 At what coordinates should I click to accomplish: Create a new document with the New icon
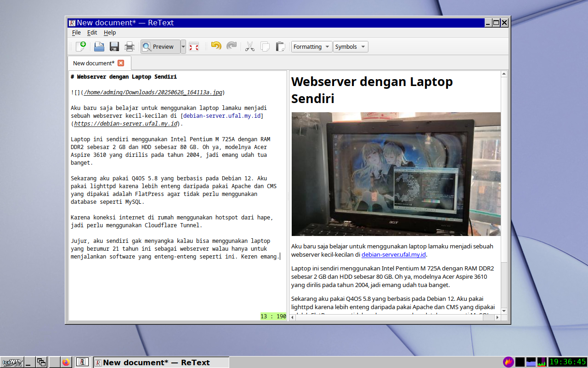click(81, 46)
